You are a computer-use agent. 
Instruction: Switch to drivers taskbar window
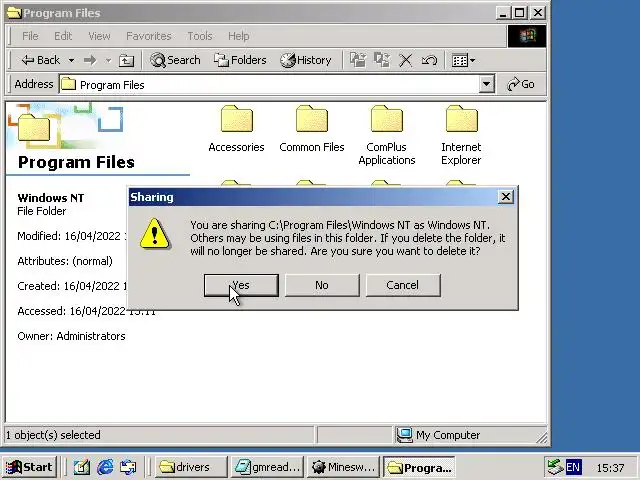pyautogui.click(x=191, y=467)
